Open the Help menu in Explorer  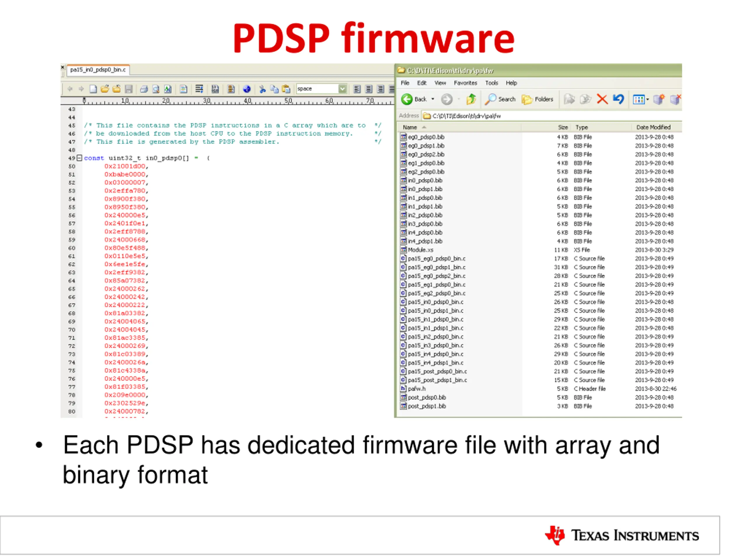click(x=511, y=83)
